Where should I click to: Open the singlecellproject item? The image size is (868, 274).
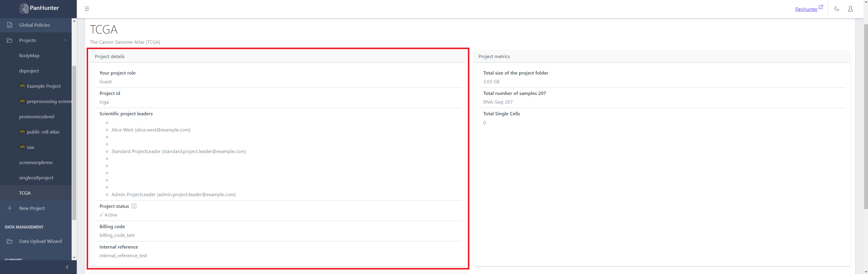[36, 178]
